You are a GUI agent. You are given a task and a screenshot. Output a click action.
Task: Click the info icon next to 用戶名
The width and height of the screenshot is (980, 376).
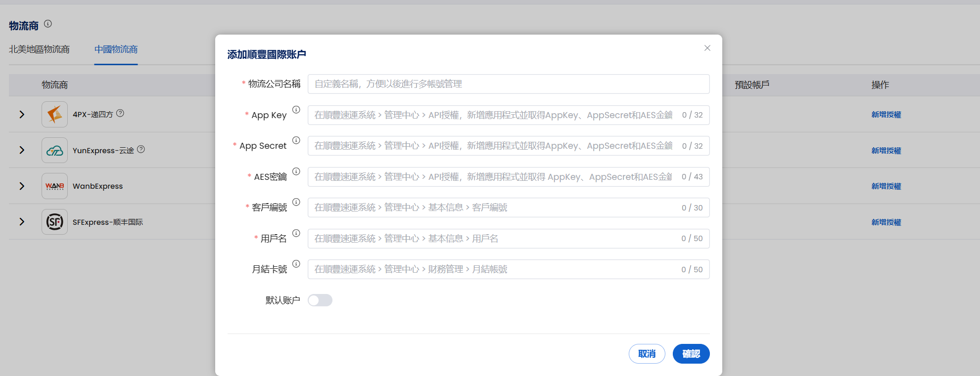click(296, 233)
